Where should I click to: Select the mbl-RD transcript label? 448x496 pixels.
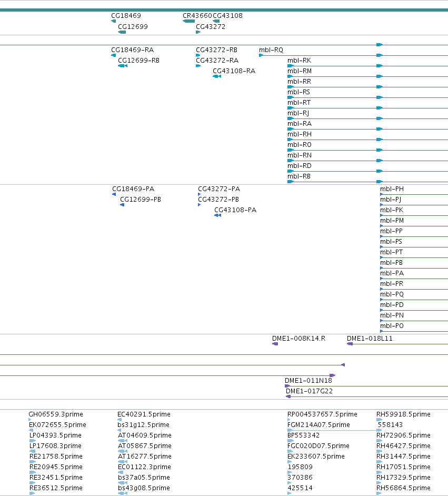(300, 165)
